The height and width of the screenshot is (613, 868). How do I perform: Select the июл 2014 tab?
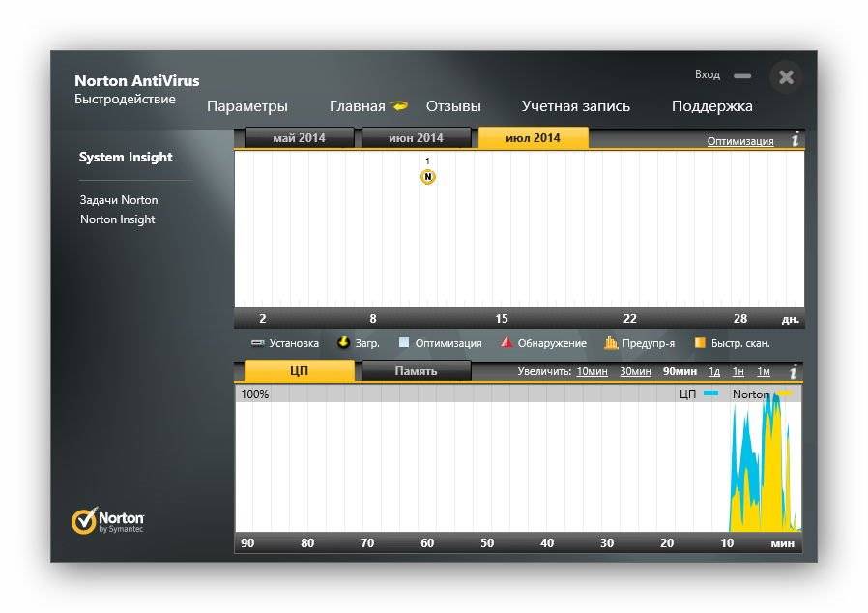click(534, 138)
